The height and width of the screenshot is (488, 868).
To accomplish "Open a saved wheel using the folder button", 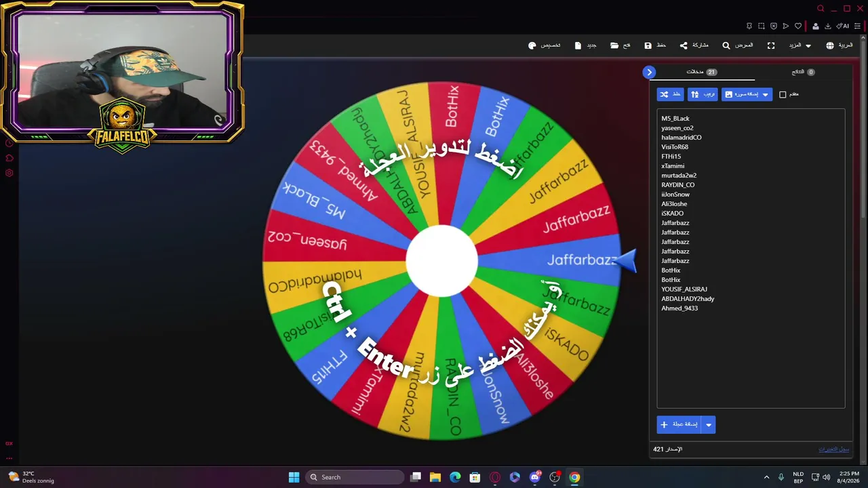I will click(620, 45).
